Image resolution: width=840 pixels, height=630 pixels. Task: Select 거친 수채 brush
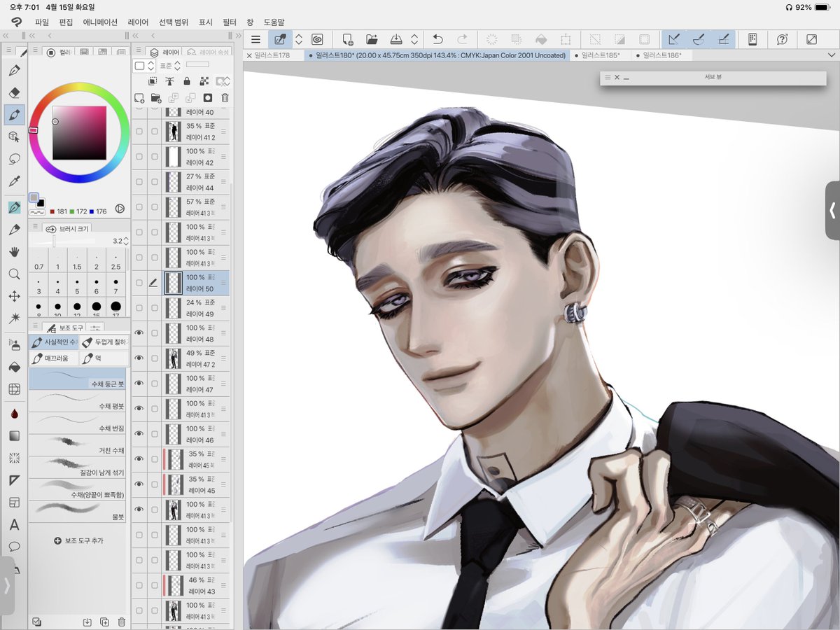pos(78,446)
